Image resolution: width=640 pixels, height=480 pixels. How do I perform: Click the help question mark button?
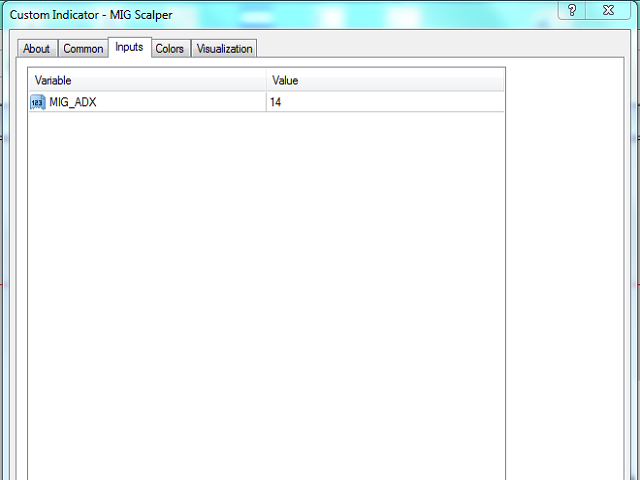(x=572, y=10)
